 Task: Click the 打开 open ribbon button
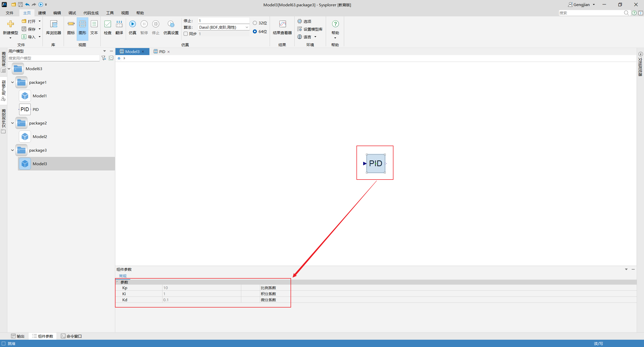[29, 21]
